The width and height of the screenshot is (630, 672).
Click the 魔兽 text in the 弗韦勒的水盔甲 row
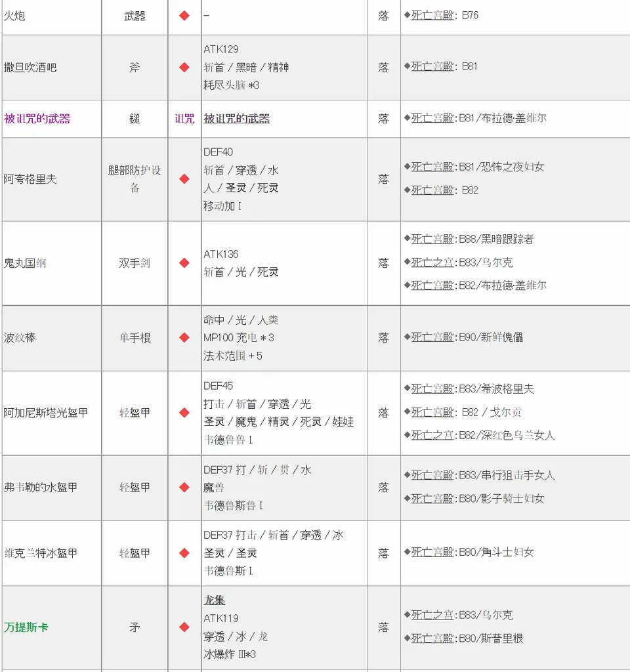coord(215,488)
